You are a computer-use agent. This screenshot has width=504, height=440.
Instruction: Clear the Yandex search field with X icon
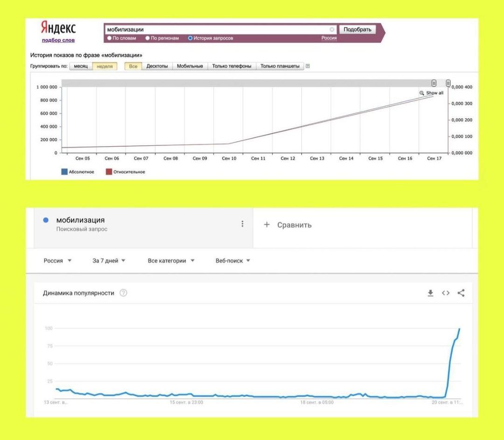pos(332,29)
